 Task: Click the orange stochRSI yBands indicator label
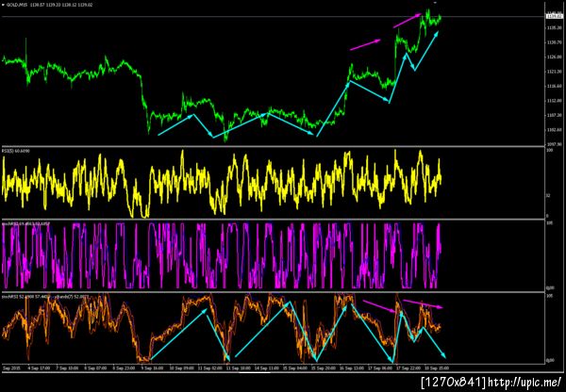tap(45, 297)
